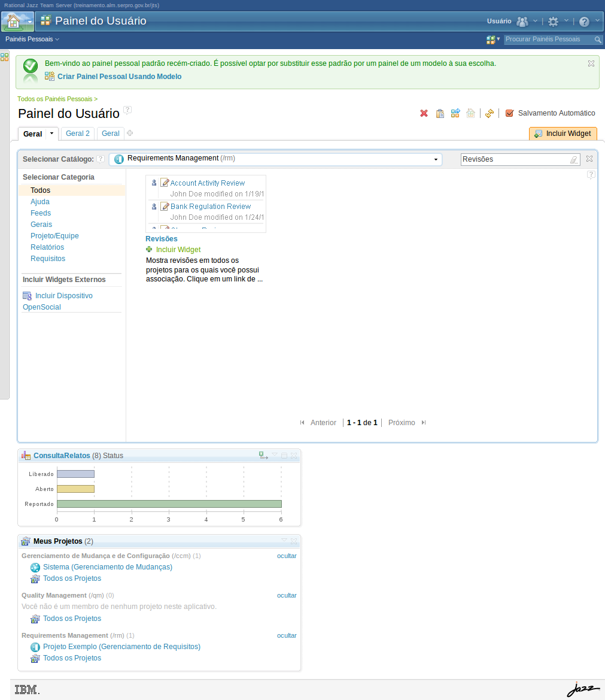Click the ConsultaRelatos export data icon
The image size is (605, 700).
(x=263, y=455)
